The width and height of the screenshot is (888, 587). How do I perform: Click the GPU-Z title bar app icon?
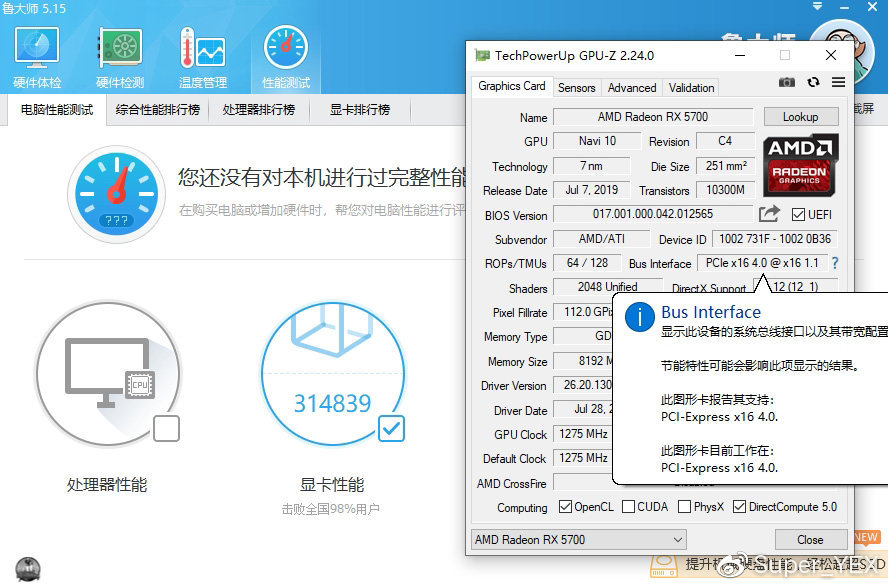482,55
